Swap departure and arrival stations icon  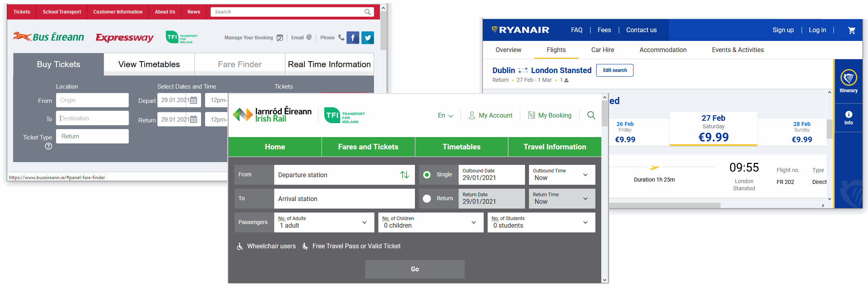405,175
